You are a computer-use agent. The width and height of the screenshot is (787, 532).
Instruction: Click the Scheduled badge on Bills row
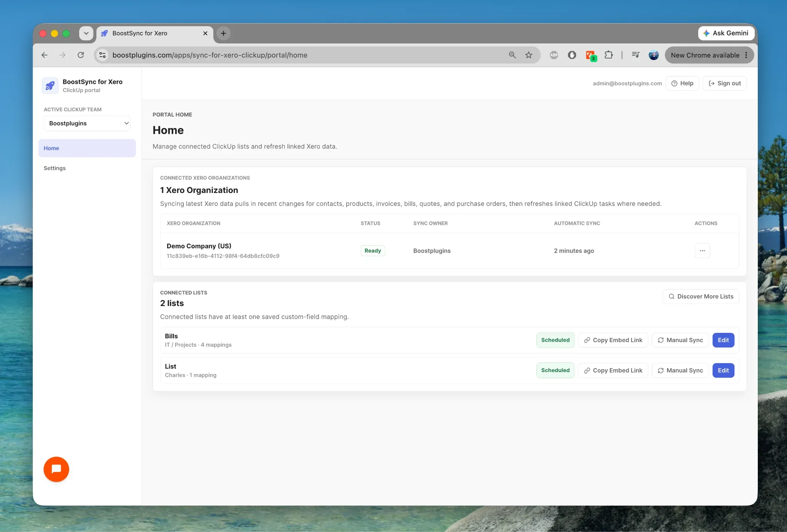(x=555, y=340)
